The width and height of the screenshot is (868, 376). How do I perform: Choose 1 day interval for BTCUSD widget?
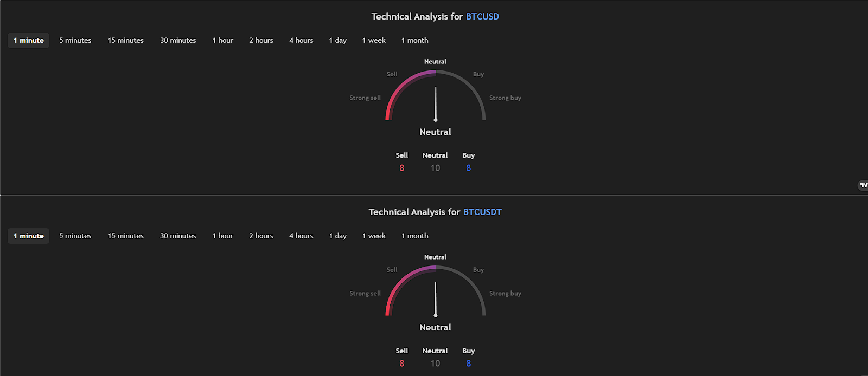[x=337, y=41]
